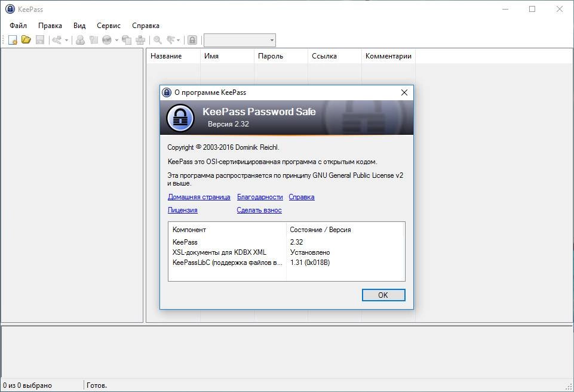Click OK to close About dialog

tap(383, 295)
